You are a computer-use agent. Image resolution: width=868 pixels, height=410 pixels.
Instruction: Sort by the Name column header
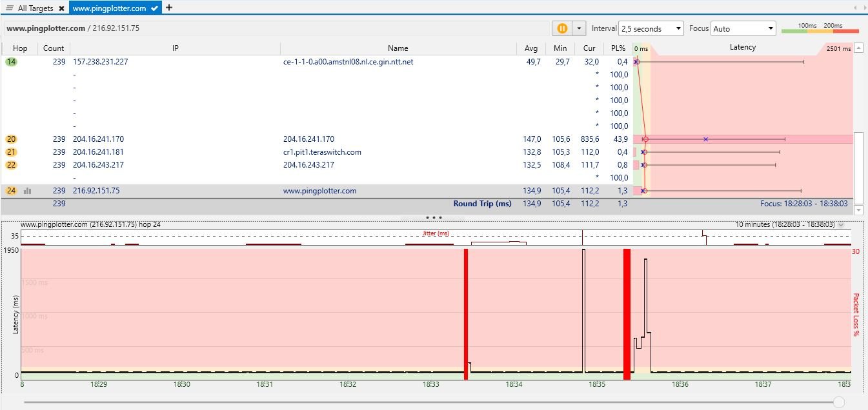pyautogui.click(x=398, y=48)
